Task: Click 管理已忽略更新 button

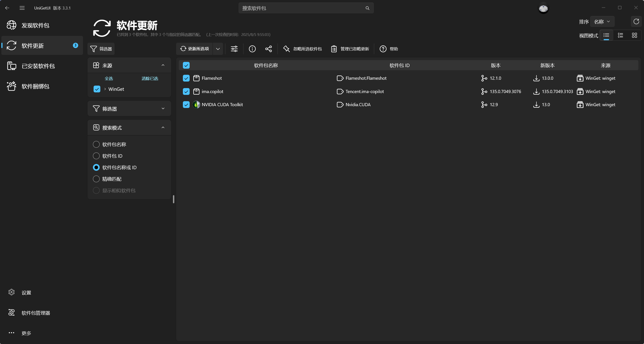Action: click(x=350, y=49)
